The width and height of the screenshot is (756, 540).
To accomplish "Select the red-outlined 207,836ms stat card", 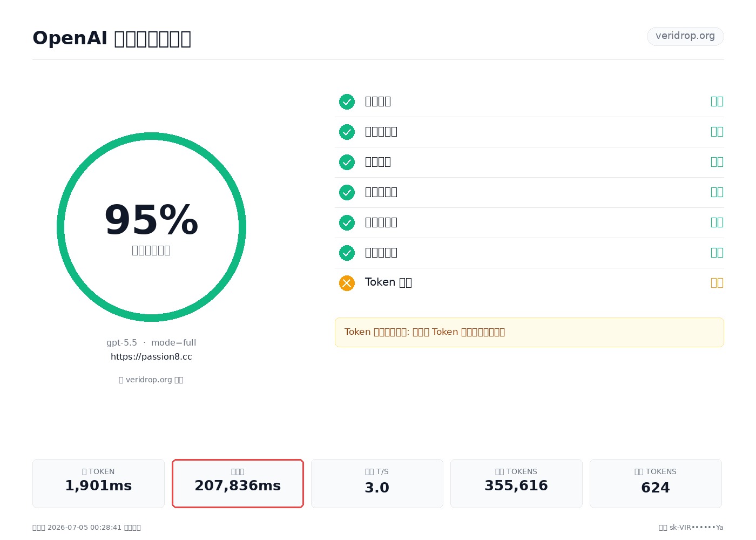I will click(x=238, y=483).
